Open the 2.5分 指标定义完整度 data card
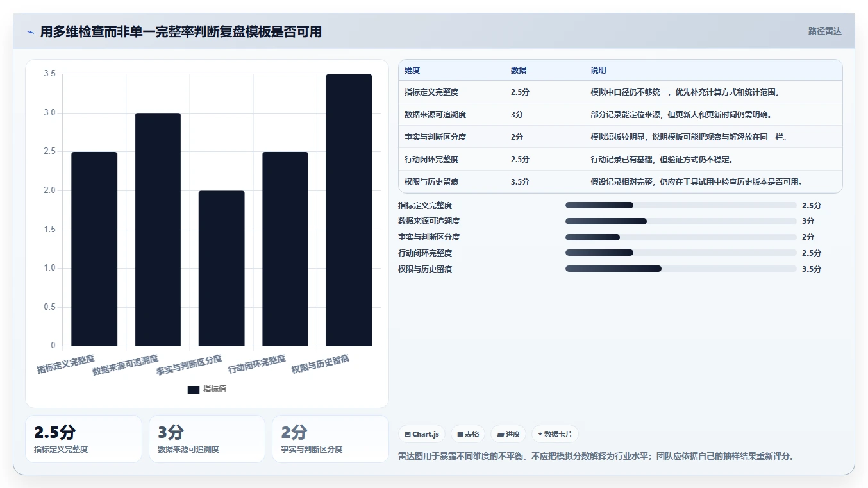 83,439
